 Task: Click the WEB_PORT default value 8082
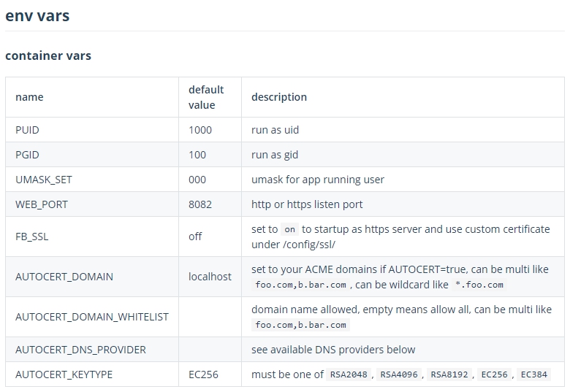200,204
